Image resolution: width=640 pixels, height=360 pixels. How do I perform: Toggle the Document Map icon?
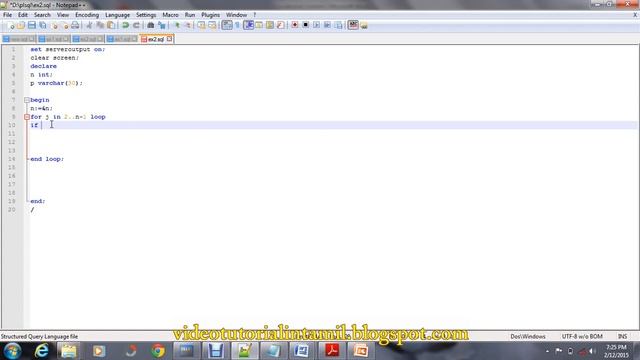pyautogui.click(x=270, y=25)
